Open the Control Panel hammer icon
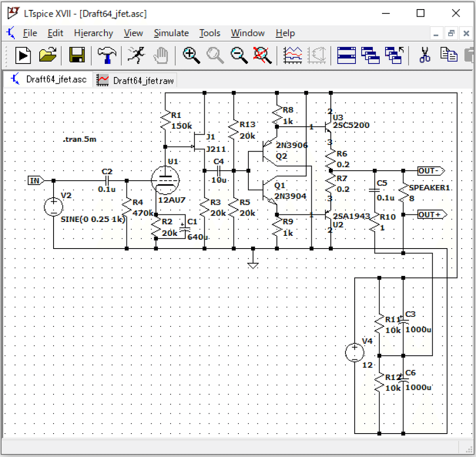The image size is (476, 457). click(106, 55)
